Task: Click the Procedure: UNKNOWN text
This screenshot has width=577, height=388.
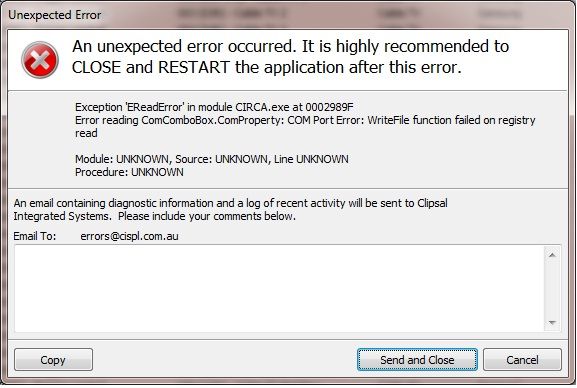Action: [129, 172]
